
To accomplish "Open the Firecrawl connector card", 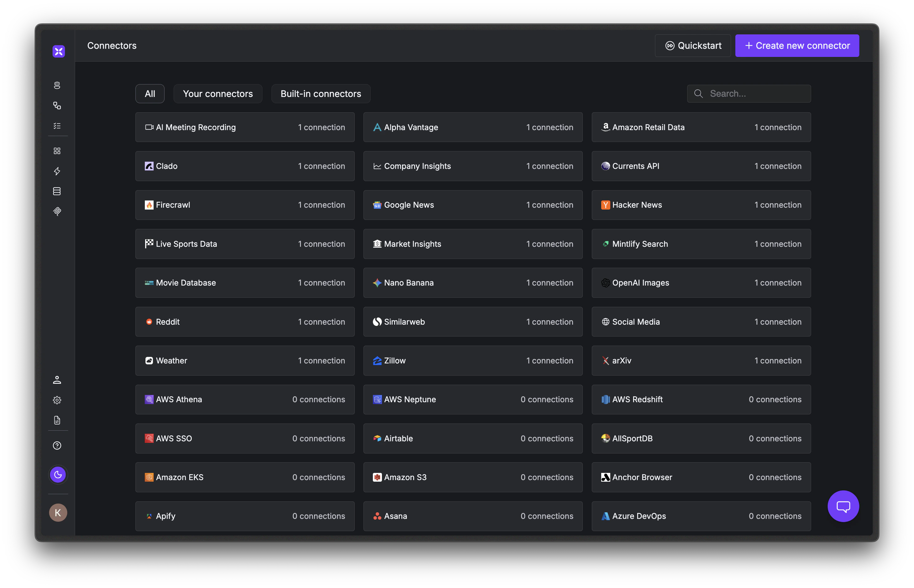I will click(245, 205).
